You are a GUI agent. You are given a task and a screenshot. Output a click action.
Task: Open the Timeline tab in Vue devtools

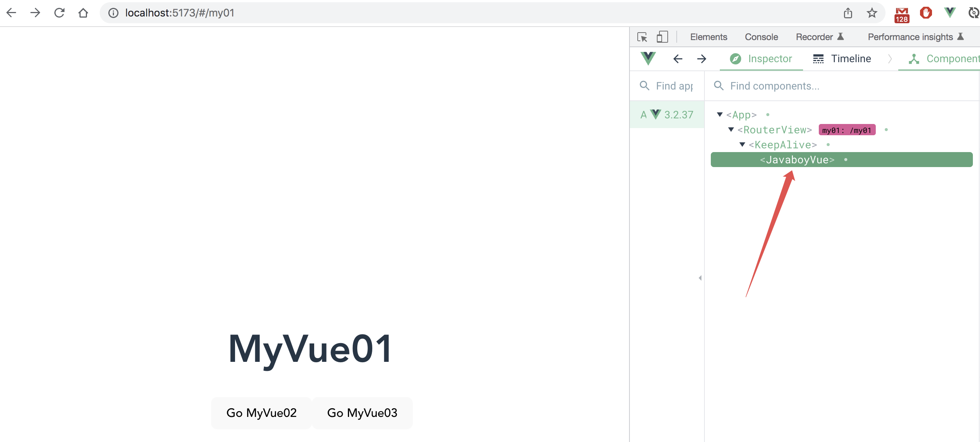coord(842,59)
